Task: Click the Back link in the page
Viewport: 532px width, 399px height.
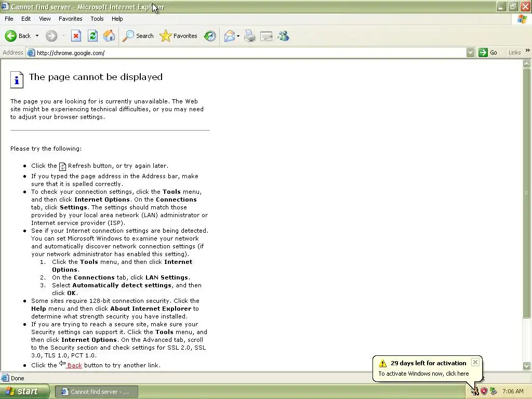Action: pyautogui.click(x=74, y=365)
